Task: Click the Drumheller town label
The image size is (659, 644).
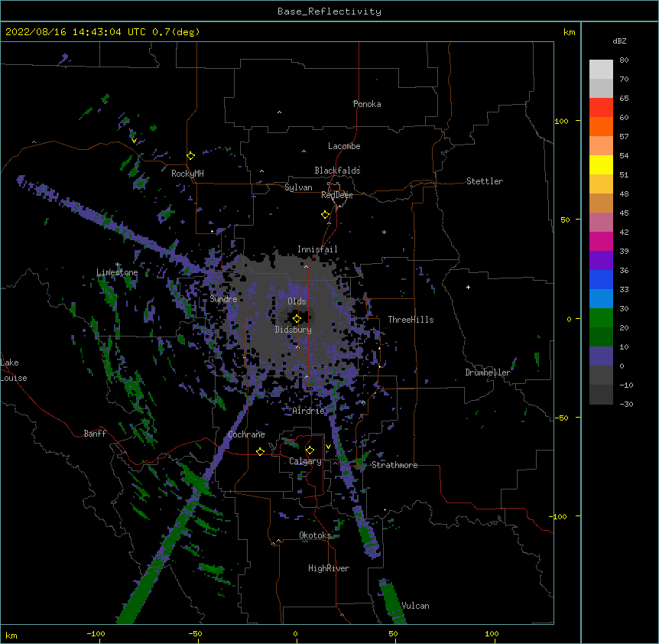Action: tap(488, 372)
